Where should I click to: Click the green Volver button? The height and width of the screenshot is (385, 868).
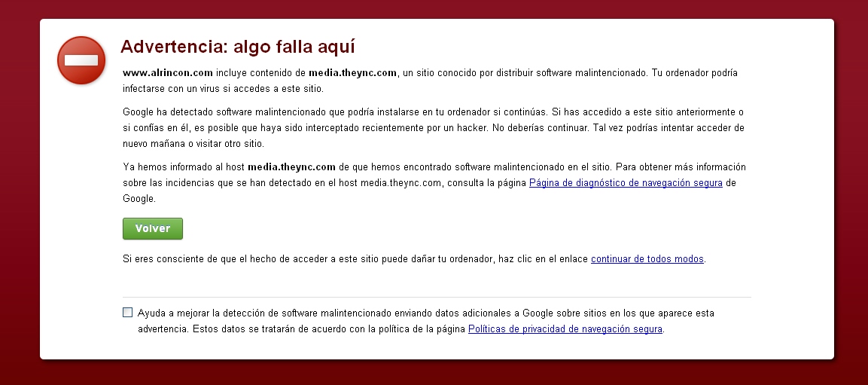point(153,229)
